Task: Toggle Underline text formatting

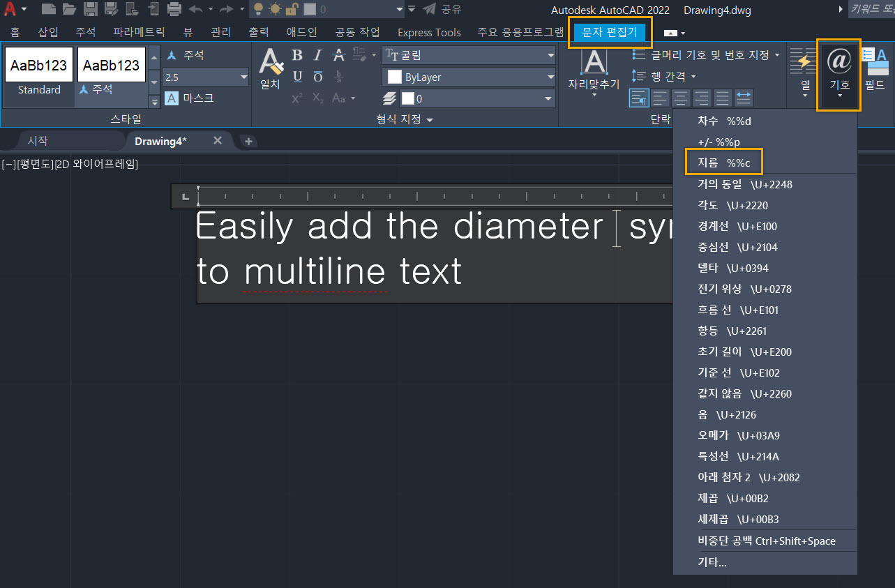Action: click(297, 77)
